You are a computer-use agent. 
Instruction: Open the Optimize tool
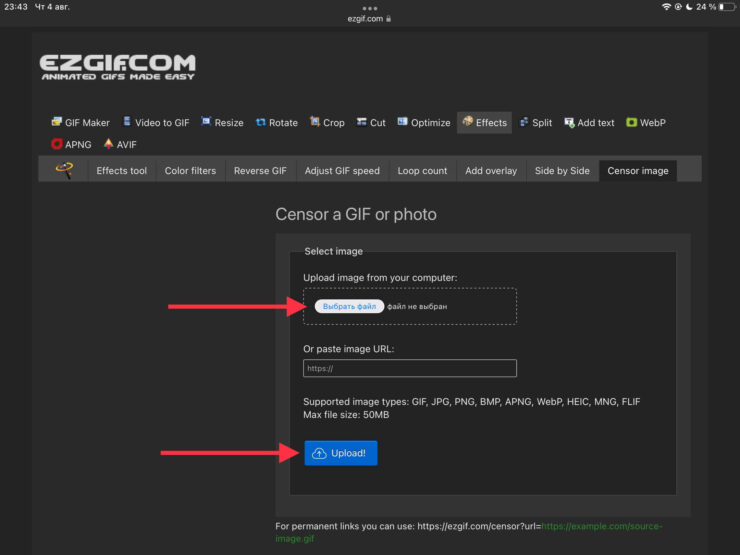pos(424,123)
